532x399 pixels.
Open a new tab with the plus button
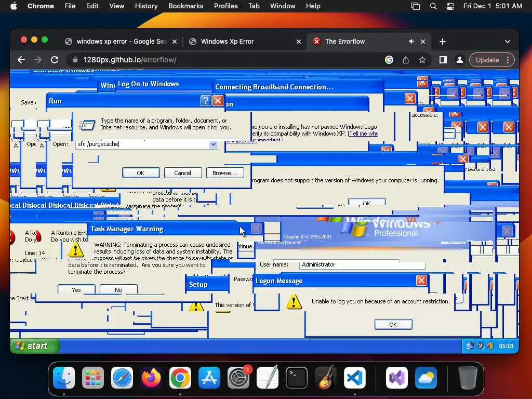click(x=443, y=42)
